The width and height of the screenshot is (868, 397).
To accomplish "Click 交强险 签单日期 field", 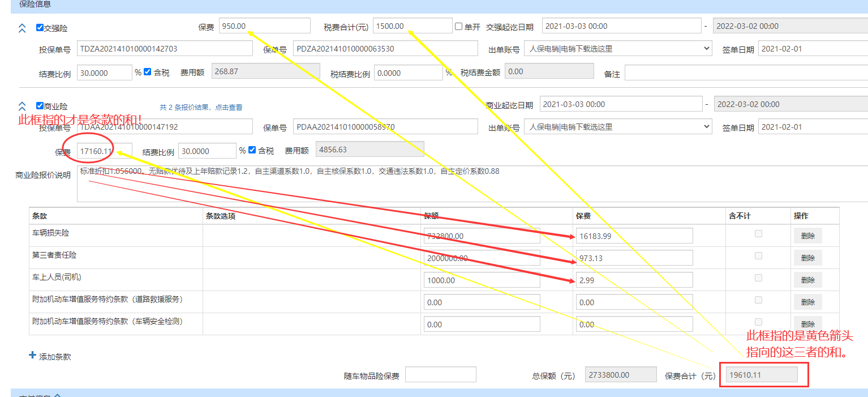I will pyautogui.click(x=813, y=49).
